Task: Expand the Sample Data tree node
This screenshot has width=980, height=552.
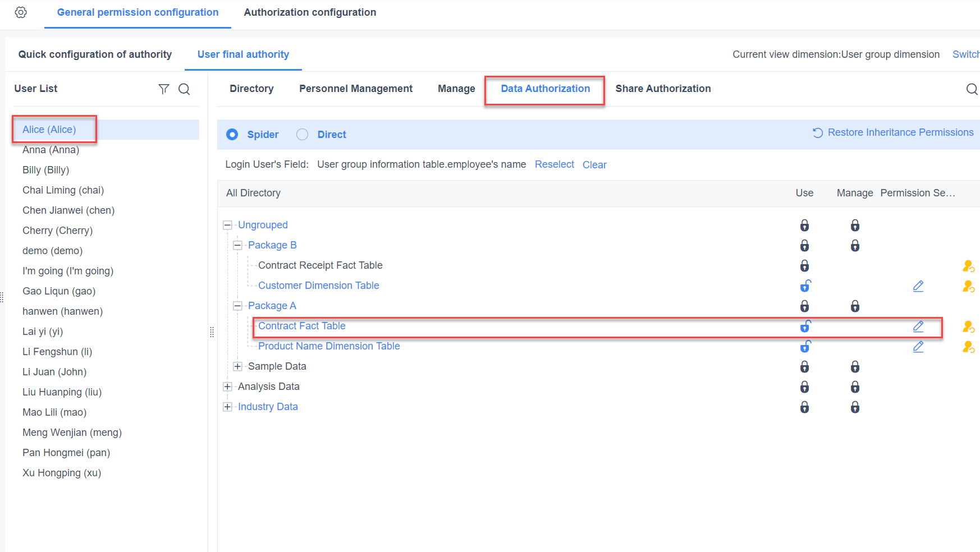Action: (237, 366)
